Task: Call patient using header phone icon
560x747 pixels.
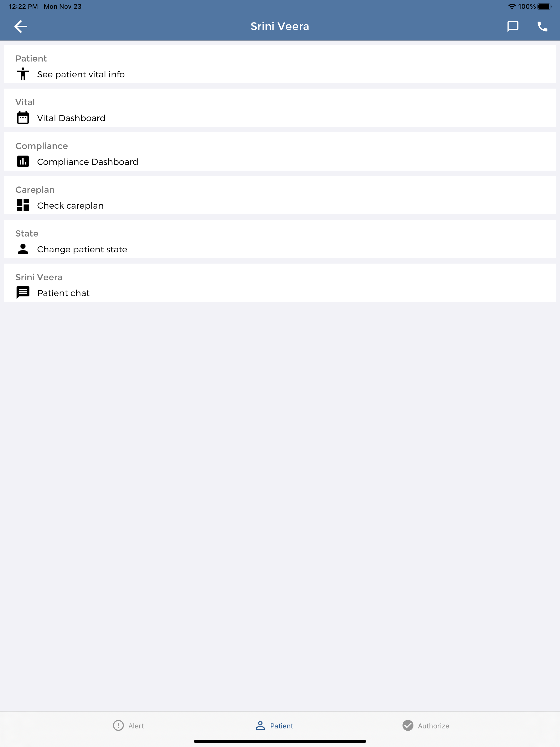Action: pyautogui.click(x=542, y=26)
